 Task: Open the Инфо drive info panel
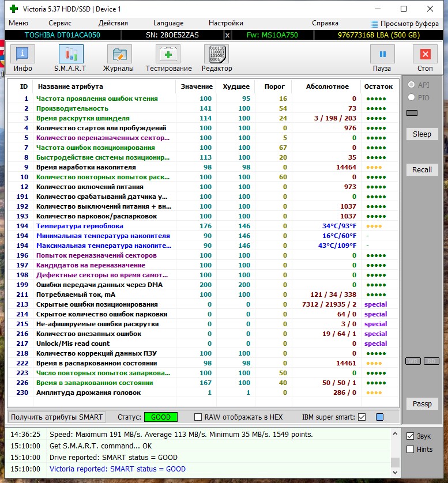click(23, 54)
